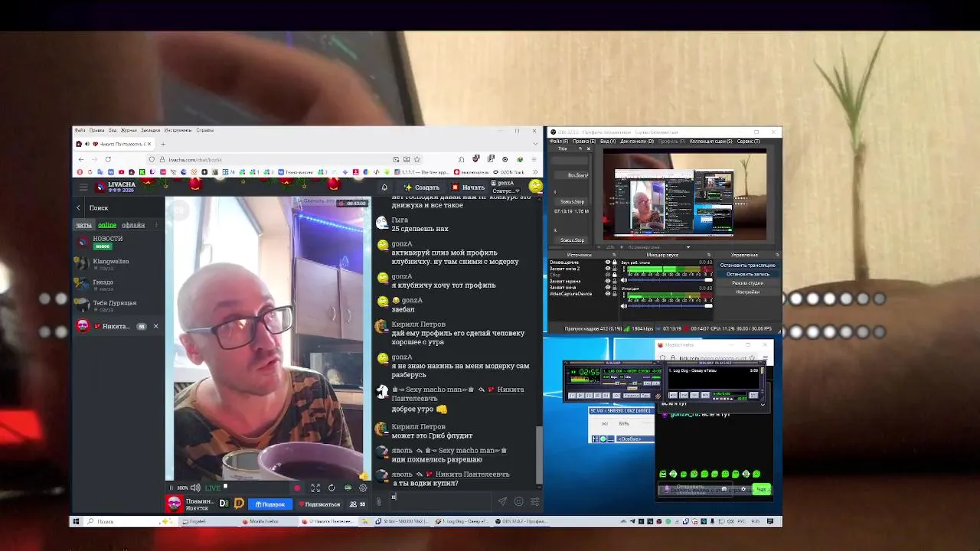Image resolution: width=980 pixels, height=551 pixels.
Task: Open the Тебя Дурящая chat
Action: [x=119, y=305]
